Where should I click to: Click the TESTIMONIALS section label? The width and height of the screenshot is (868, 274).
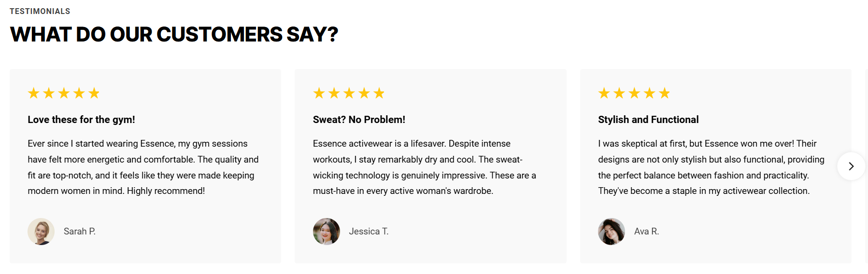(x=40, y=11)
